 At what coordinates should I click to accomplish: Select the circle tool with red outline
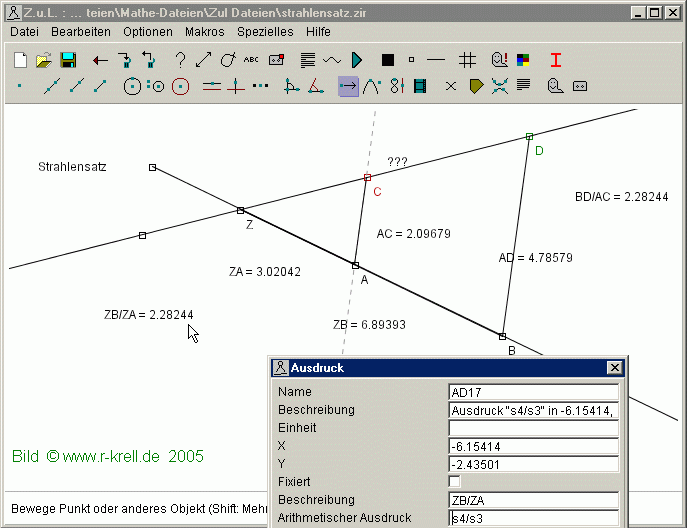[180, 86]
